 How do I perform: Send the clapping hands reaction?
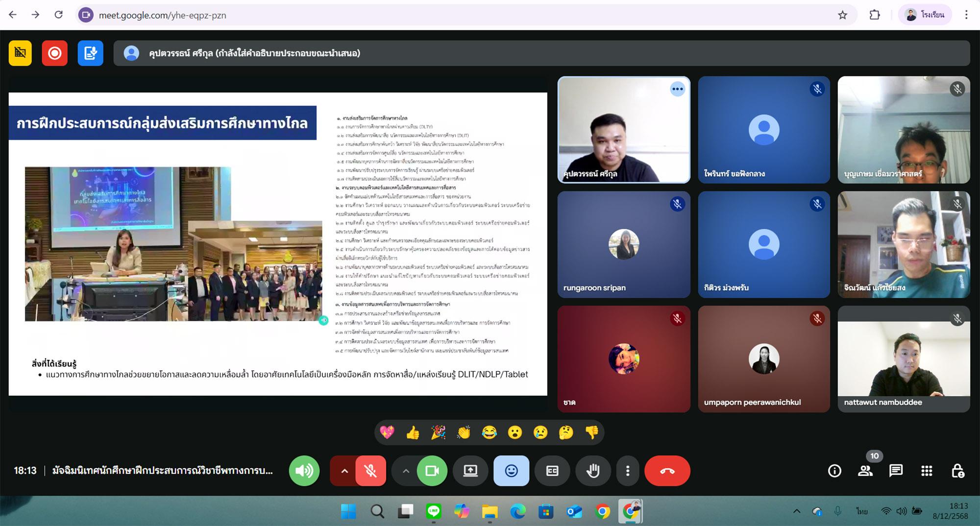coord(464,432)
